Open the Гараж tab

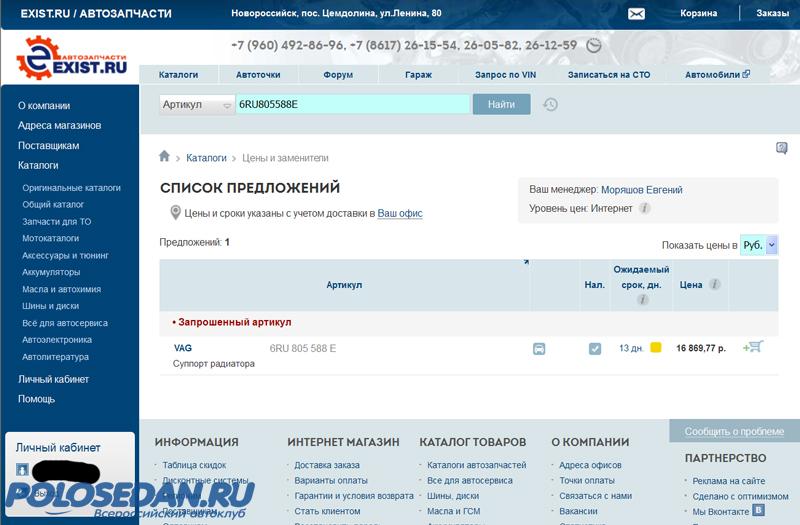(x=418, y=74)
